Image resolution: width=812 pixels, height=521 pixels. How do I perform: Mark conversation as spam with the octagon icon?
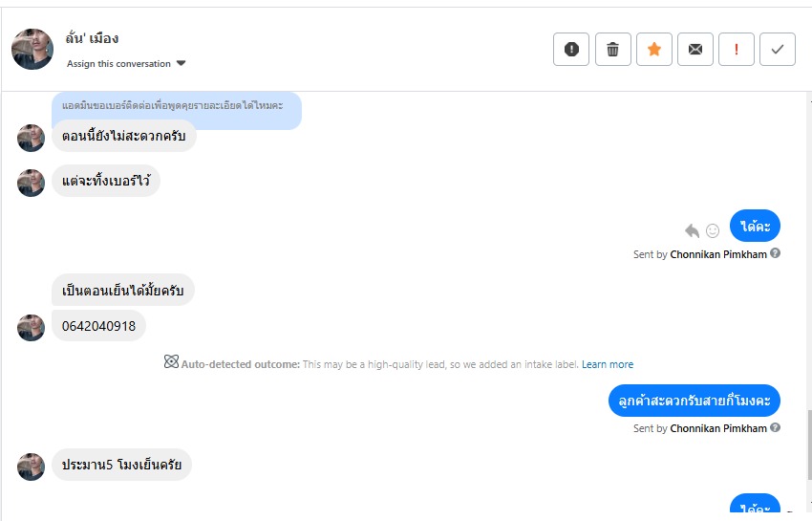point(571,50)
